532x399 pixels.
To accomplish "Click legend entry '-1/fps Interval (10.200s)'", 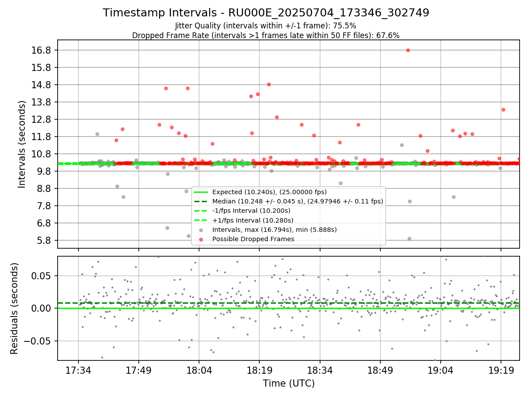I will coord(251,211).
